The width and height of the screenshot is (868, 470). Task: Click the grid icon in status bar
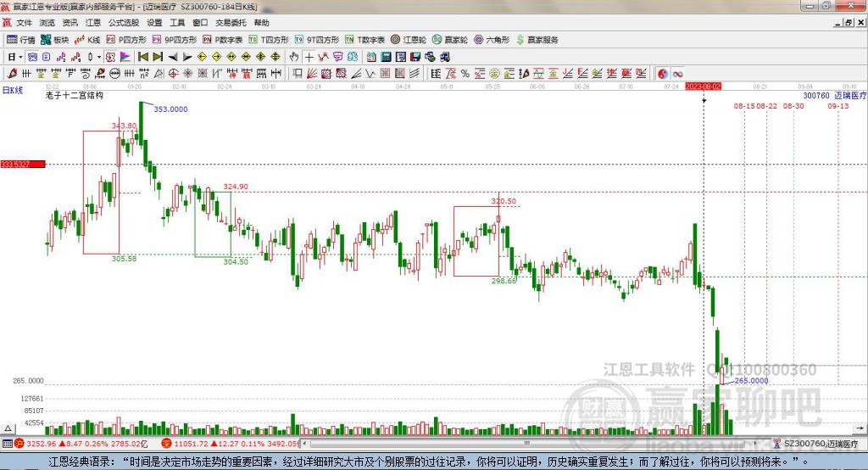click(7, 444)
